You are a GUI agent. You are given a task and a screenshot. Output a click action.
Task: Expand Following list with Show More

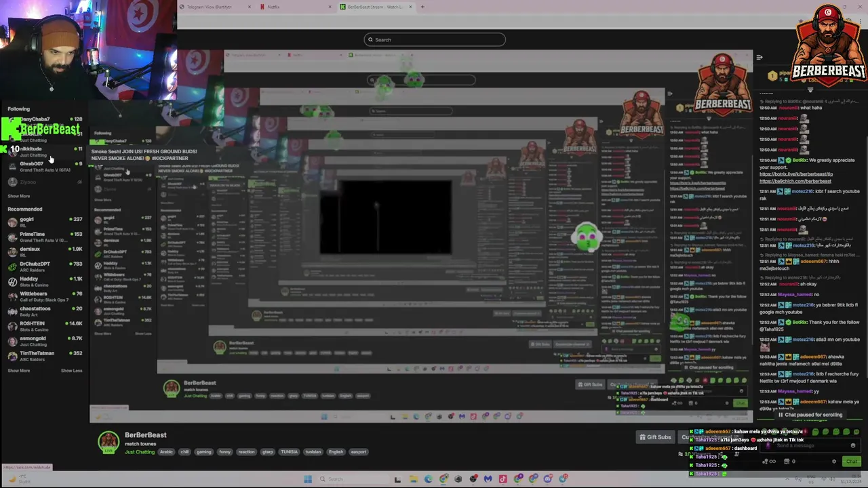[19, 196]
